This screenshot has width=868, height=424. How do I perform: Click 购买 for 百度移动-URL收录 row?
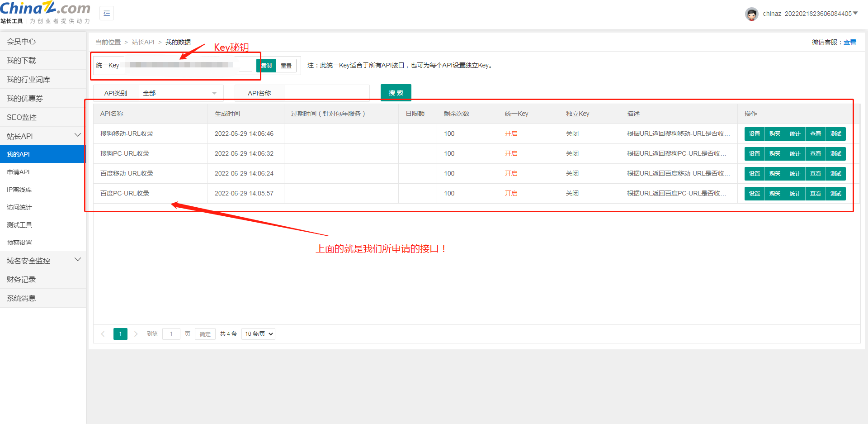click(775, 174)
